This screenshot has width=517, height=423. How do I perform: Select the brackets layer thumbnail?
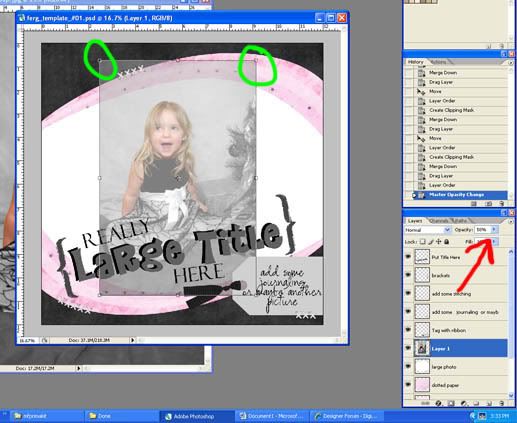(422, 275)
